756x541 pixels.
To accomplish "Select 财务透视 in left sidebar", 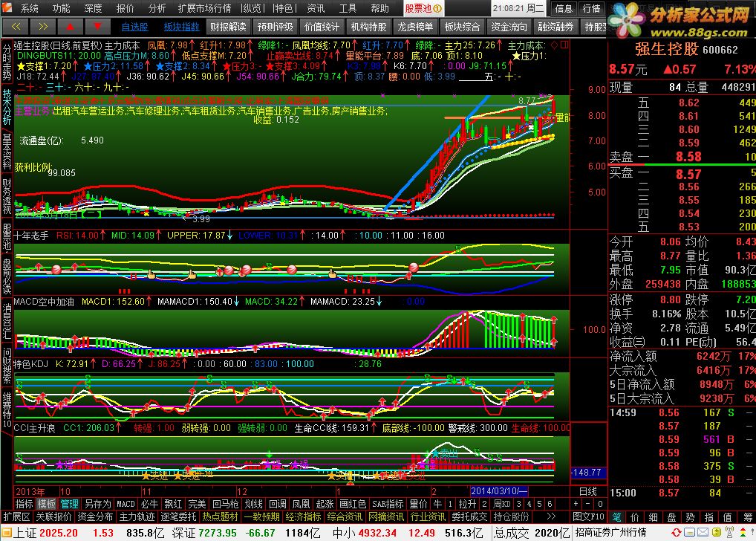I will 7,196.
